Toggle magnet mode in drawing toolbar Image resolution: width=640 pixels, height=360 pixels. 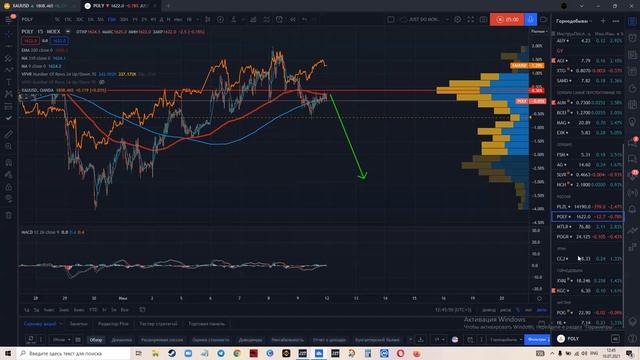tap(9, 162)
